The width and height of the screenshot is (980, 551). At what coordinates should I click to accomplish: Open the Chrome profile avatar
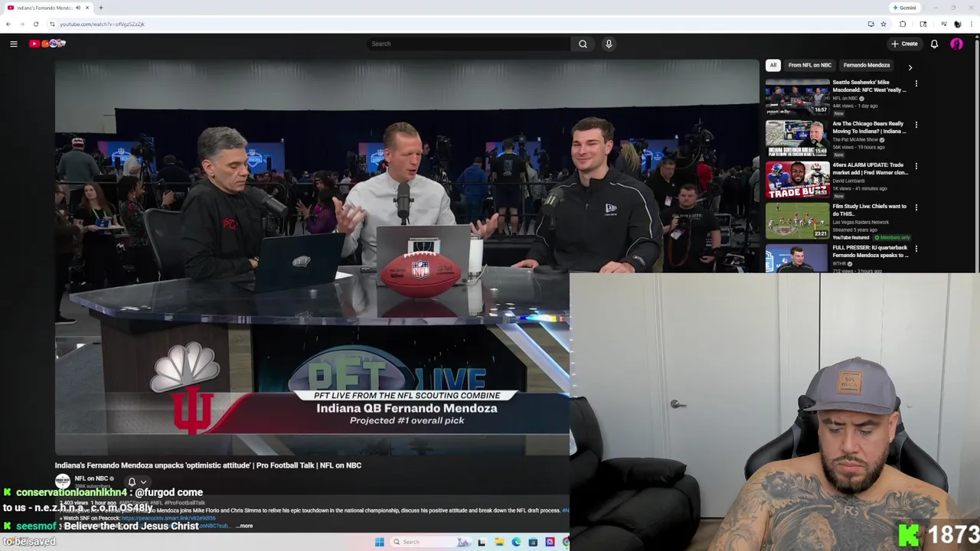(x=957, y=24)
